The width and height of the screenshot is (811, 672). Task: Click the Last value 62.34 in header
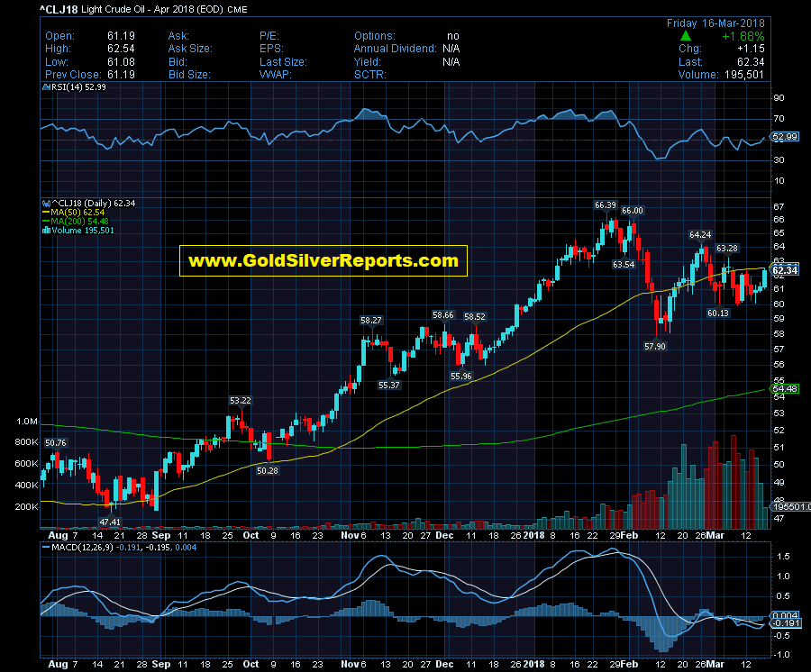point(751,62)
